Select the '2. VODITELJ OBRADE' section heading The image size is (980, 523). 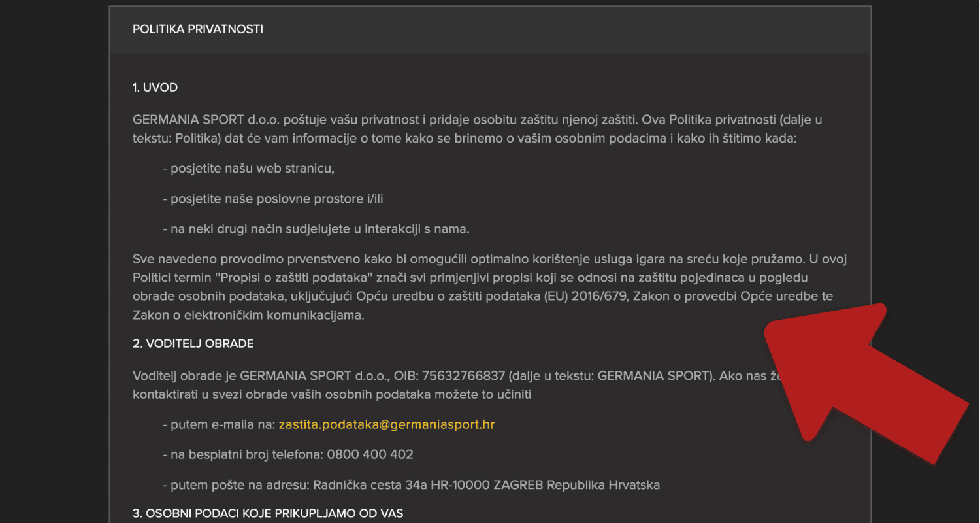pos(193,343)
